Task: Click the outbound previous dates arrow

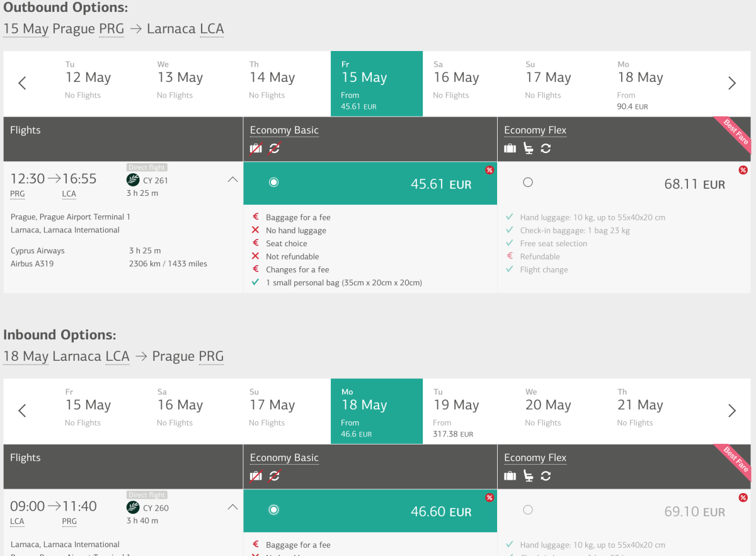Action: coord(22,83)
